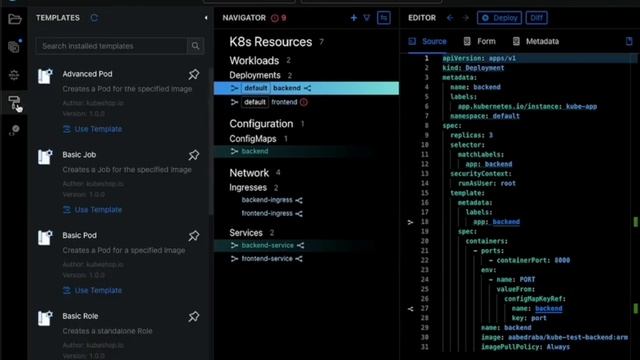Switch to the Form tab
Viewport: 640px width, 360px height.
480,41
